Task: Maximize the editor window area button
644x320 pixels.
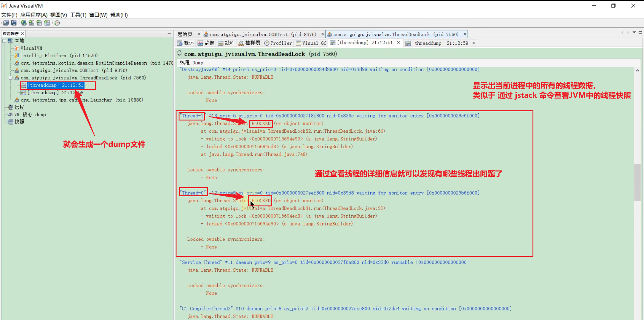Action: point(640,33)
